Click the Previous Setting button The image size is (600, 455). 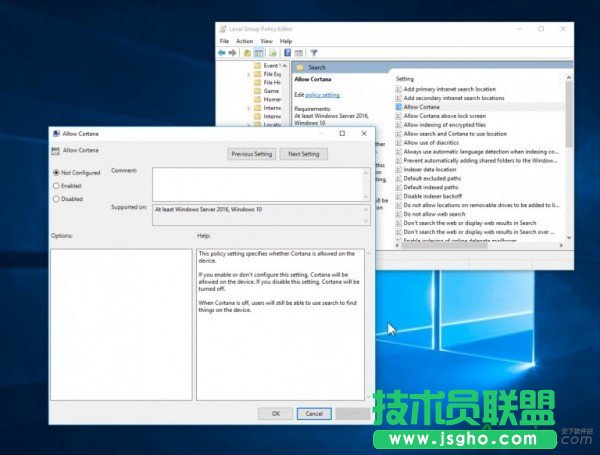[251, 154]
